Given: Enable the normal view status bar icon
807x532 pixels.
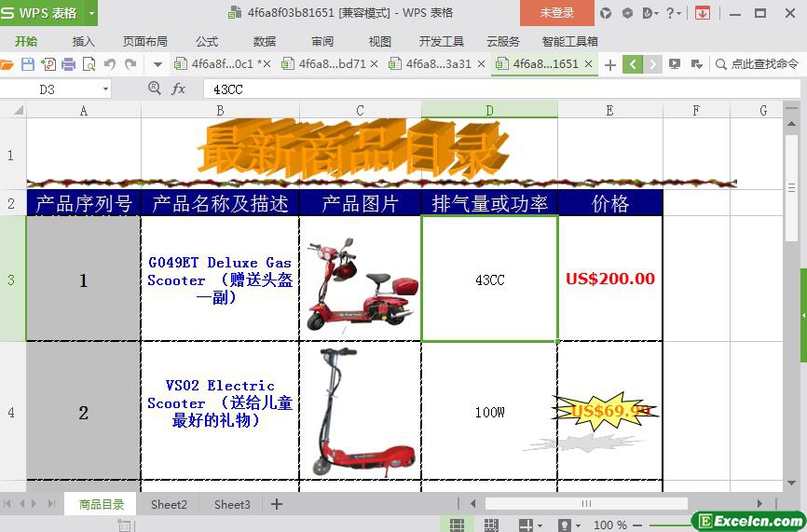Looking at the screenshot, I should (x=457, y=525).
